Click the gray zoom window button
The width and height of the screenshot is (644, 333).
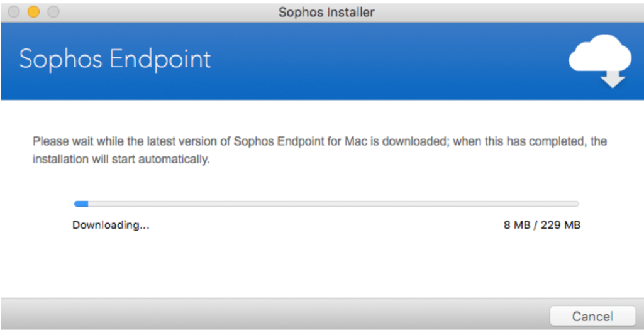tap(53, 12)
